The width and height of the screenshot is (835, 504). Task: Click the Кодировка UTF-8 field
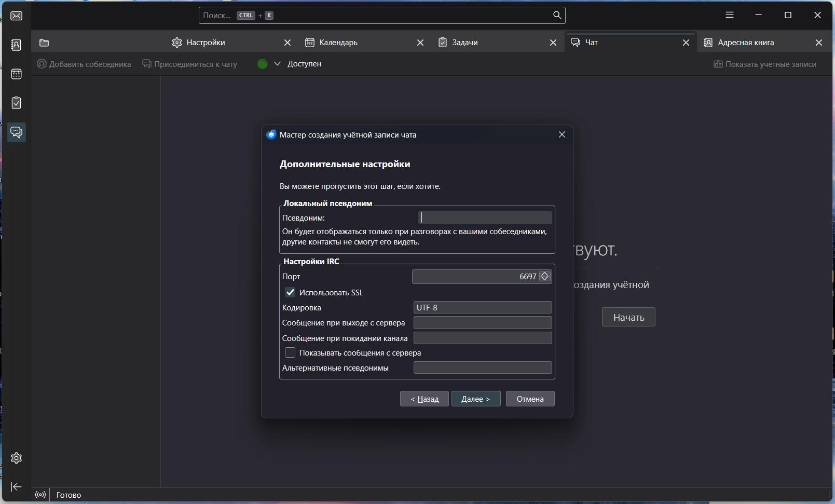pos(483,307)
